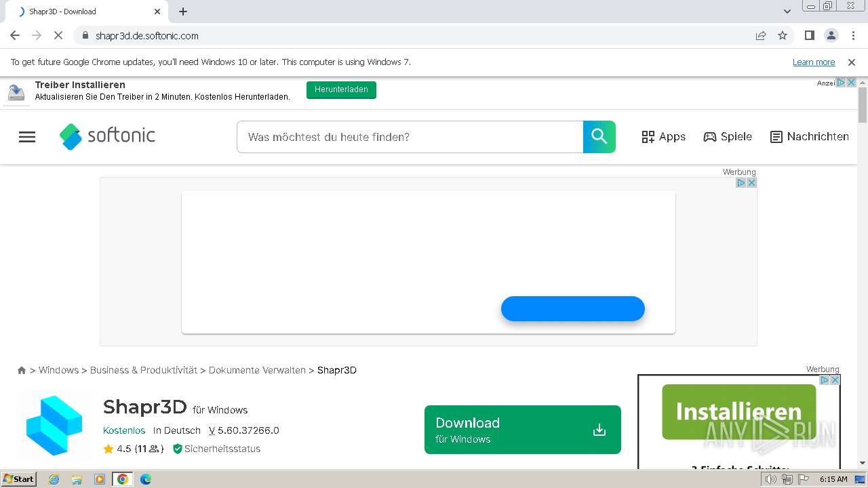868x488 pixels.
Task: Focus the Softonic search field
Action: [410, 137]
